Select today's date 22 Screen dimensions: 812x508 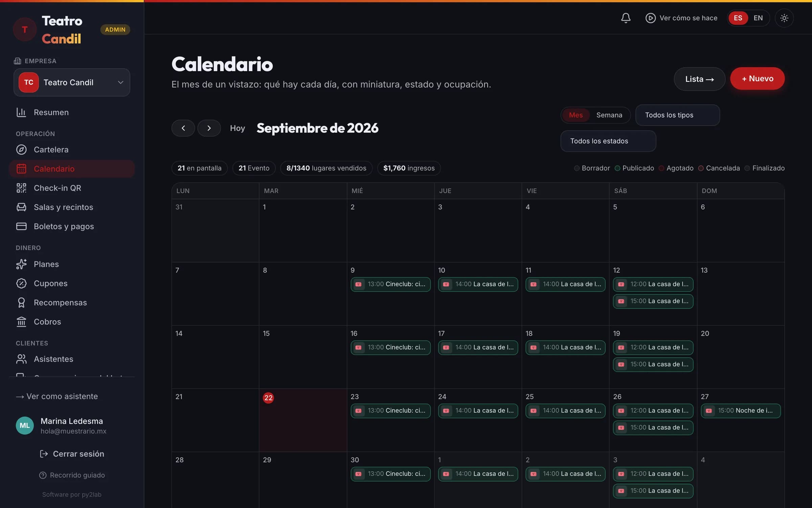pos(268,398)
